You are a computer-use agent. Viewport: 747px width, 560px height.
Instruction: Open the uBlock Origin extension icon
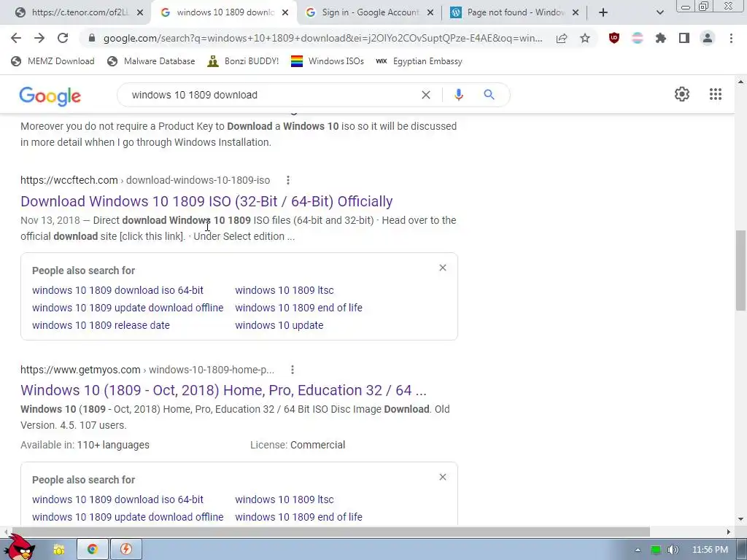[x=614, y=38]
